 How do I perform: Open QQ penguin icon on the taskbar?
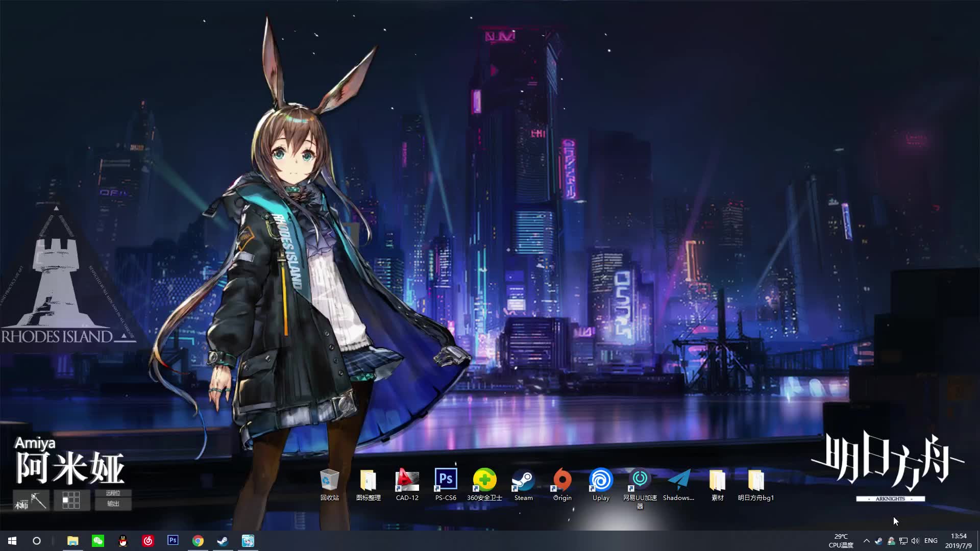(x=123, y=541)
